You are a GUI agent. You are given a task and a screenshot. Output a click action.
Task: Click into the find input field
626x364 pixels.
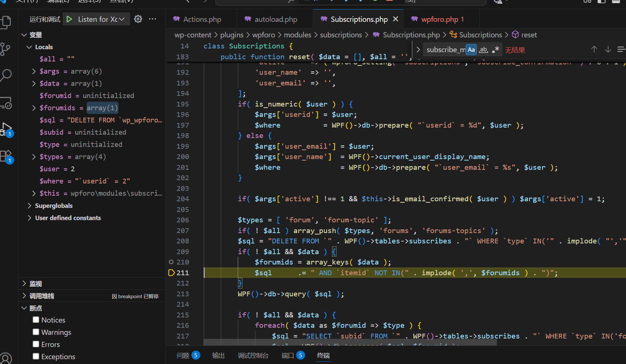(445, 50)
